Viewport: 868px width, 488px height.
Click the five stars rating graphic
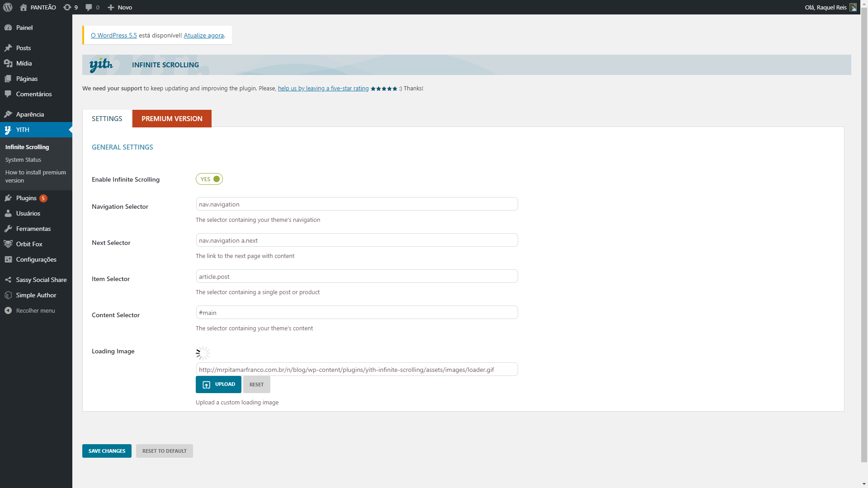coord(384,89)
